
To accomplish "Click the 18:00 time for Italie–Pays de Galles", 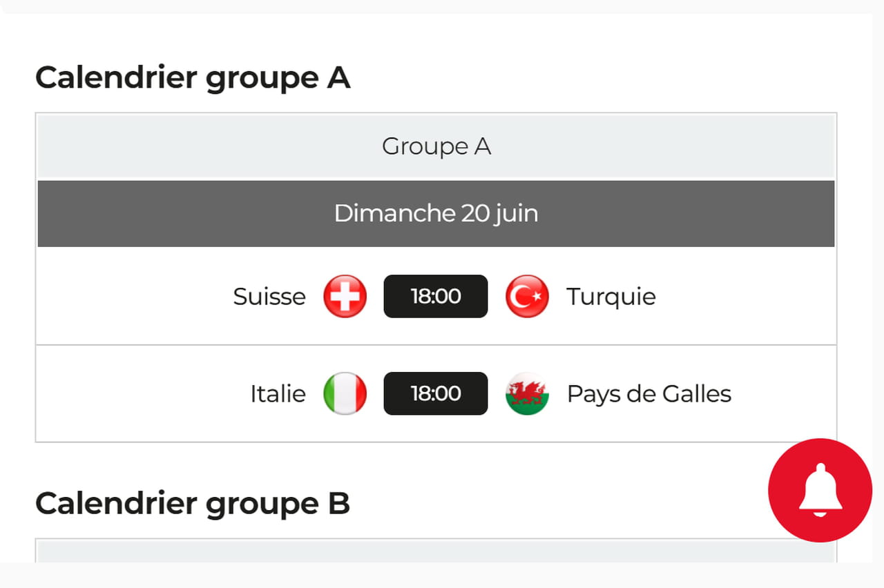I will [x=436, y=393].
